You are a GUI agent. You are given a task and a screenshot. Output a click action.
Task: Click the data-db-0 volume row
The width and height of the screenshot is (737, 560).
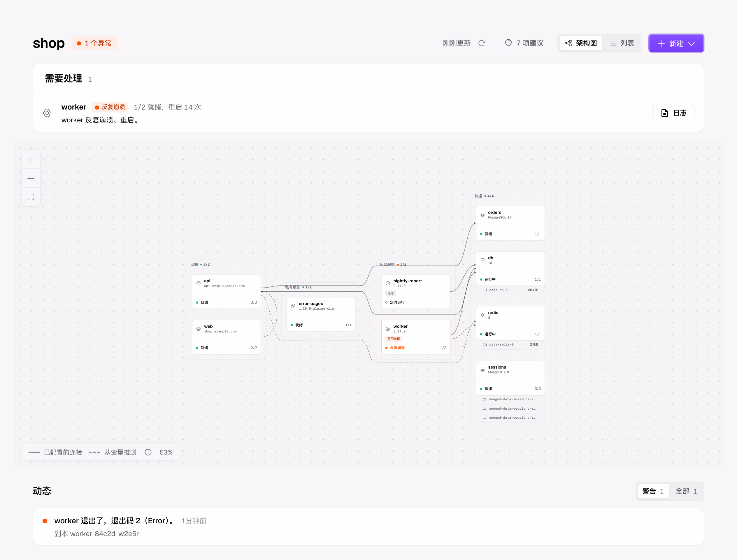[510, 290]
